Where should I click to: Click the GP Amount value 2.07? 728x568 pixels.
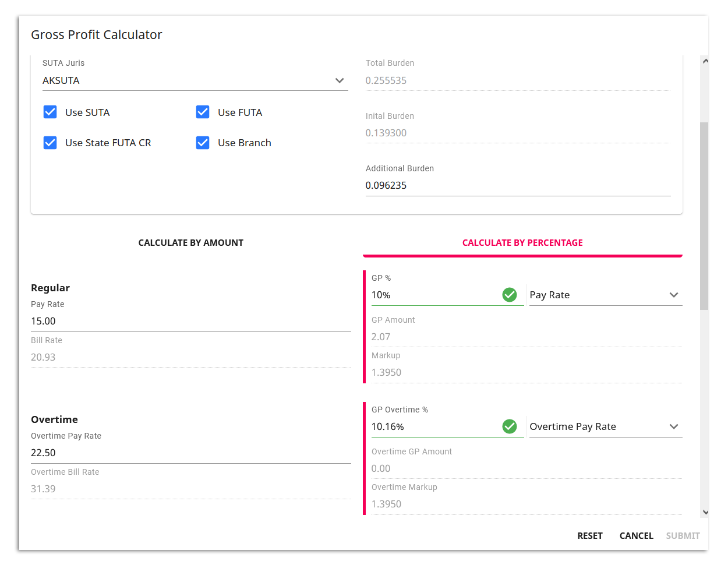pyautogui.click(x=381, y=337)
